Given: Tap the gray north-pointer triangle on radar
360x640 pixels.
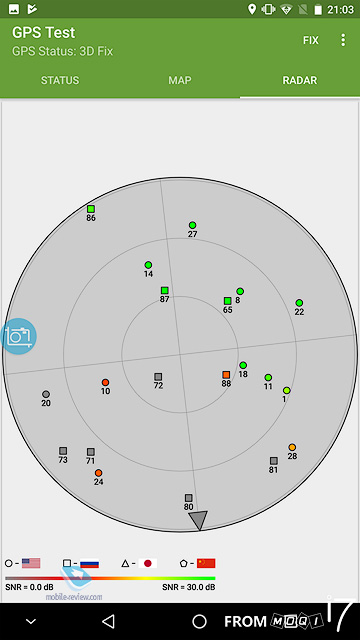Looking at the screenshot, I should pos(198,520).
